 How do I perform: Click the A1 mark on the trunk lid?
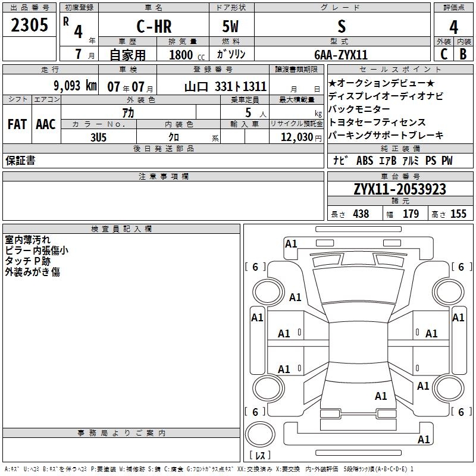(x=381, y=396)
